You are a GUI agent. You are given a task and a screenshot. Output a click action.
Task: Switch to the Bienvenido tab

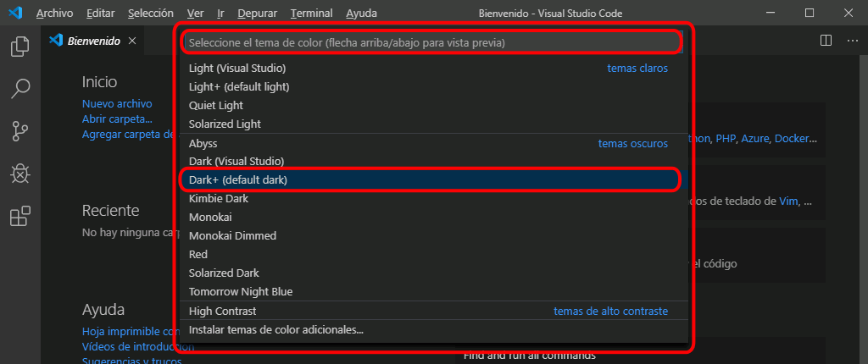pyautogui.click(x=93, y=41)
